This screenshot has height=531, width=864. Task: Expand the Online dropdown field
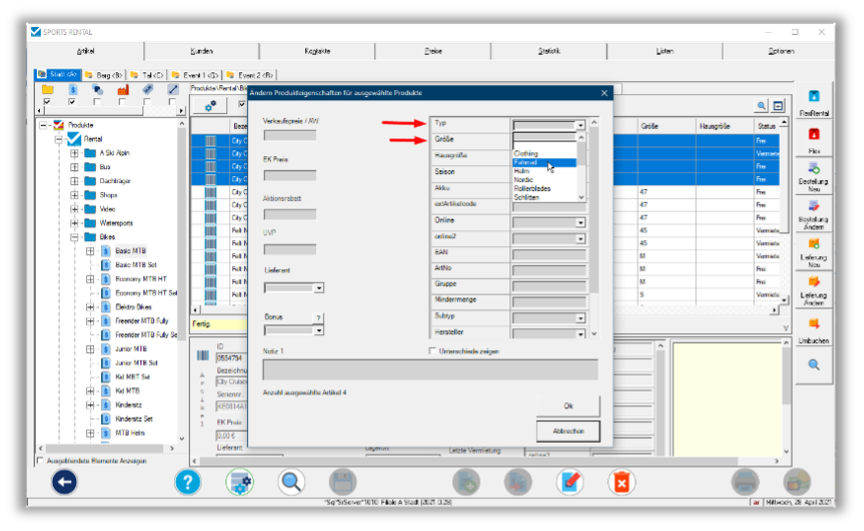coord(580,222)
